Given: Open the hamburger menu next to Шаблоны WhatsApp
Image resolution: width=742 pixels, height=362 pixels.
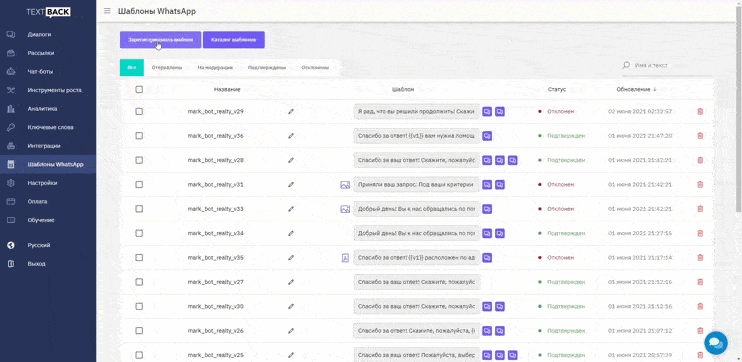Looking at the screenshot, I should [107, 11].
